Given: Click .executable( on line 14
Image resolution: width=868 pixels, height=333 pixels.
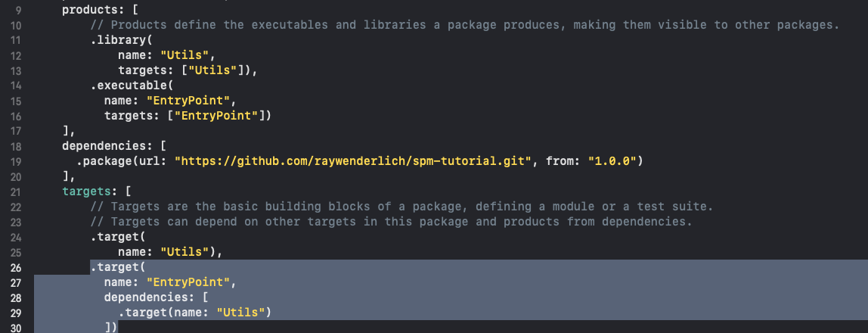Looking at the screenshot, I should coord(132,86).
